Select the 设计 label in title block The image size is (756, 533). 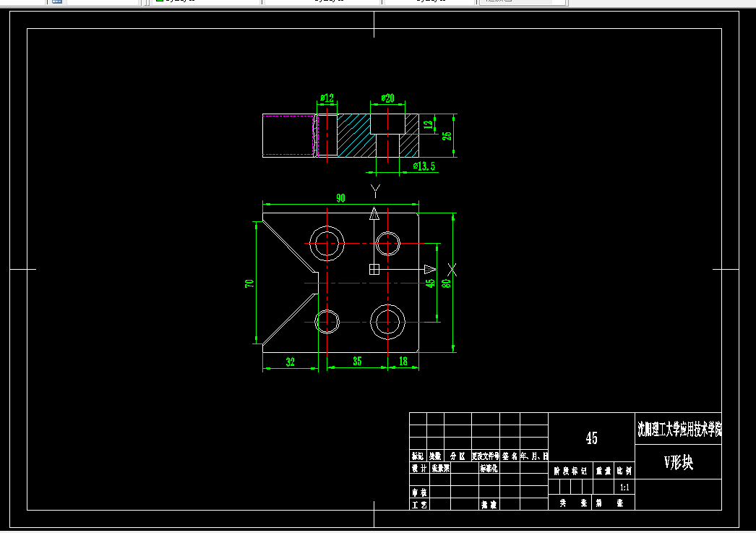[x=419, y=468]
